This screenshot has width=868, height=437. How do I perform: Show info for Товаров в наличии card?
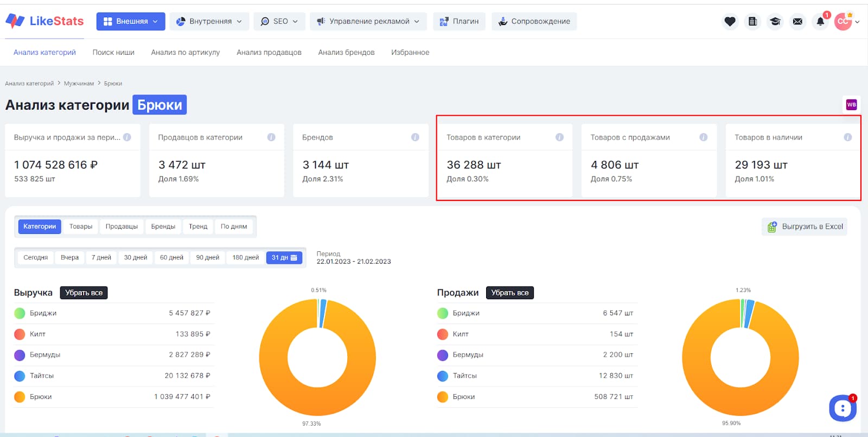click(847, 137)
